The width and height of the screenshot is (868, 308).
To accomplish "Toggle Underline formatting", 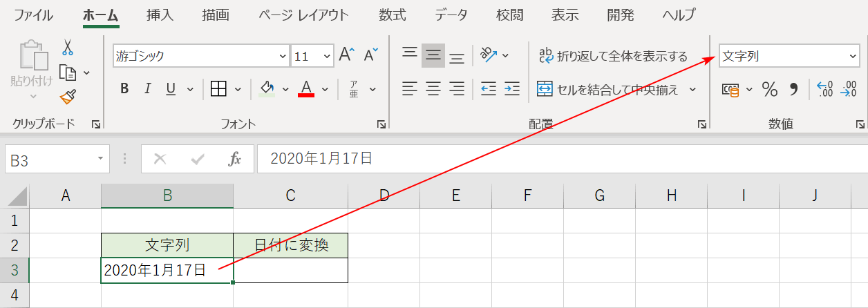I will tap(170, 88).
